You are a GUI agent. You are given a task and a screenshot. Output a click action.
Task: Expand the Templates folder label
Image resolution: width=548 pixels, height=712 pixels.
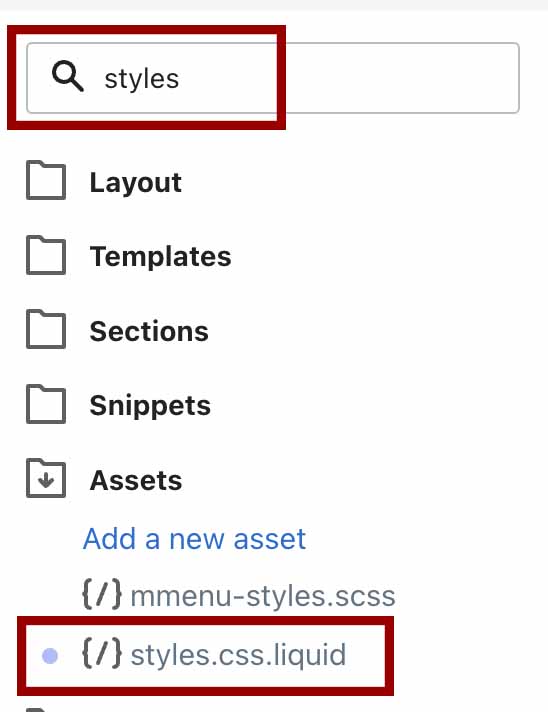(161, 257)
